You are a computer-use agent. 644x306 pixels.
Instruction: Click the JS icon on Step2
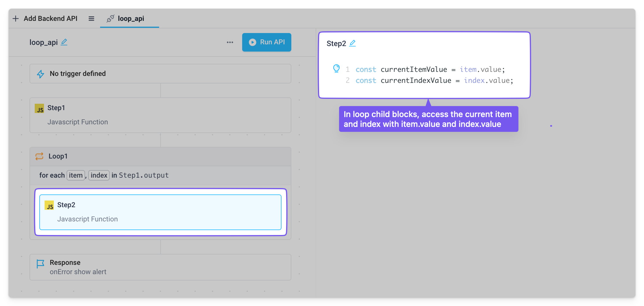click(50, 205)
